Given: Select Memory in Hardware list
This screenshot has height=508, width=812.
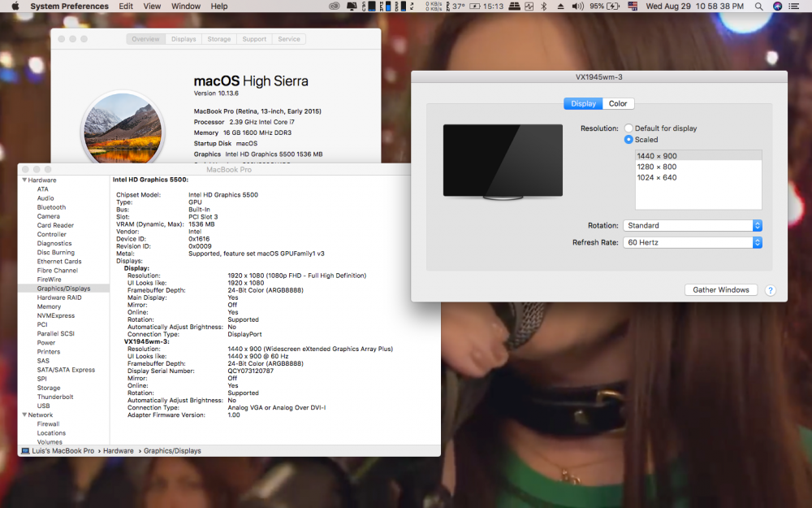Looking at the screenshot, I should 49,306.
